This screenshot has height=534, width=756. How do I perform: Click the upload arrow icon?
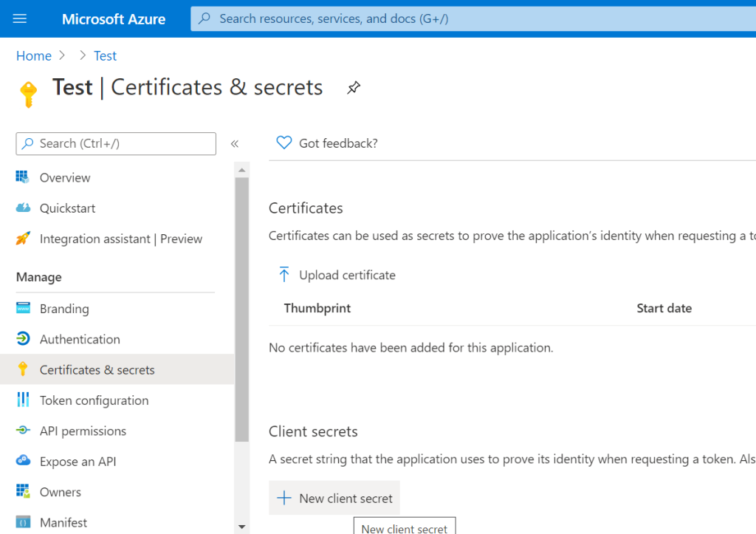tap(284, 275)
